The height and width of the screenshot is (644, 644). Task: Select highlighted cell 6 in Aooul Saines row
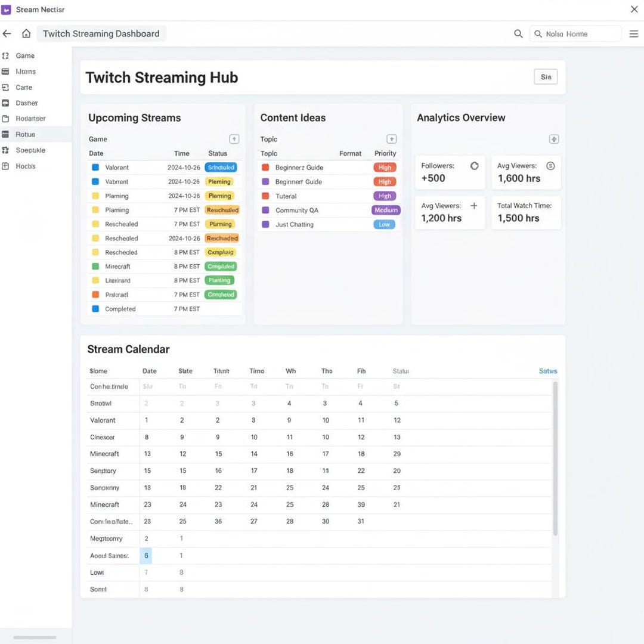(x=146, y=556)
